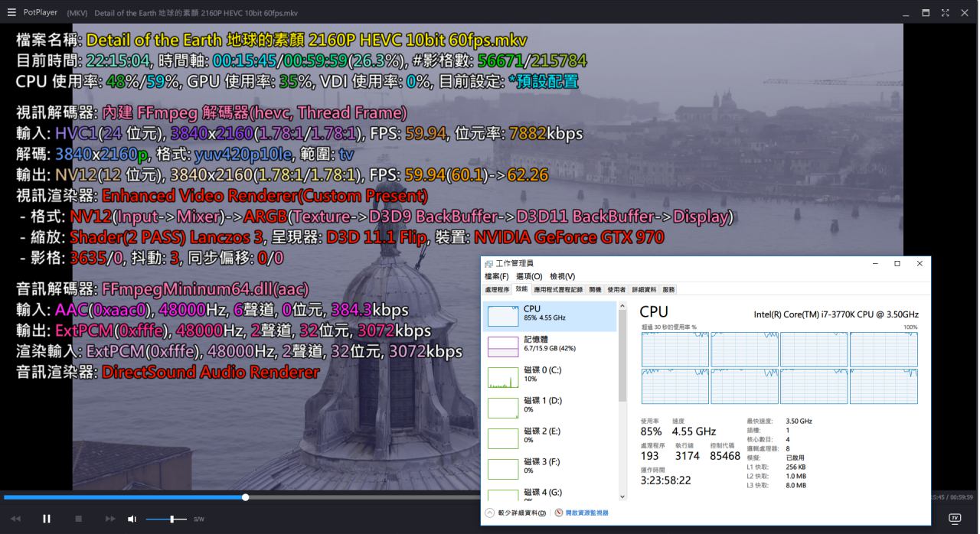Image resolution: width=980 pixels, height=534 pixels.
Task: Select 磁碟 2 (E:) in the list
Action: point(550,438)
